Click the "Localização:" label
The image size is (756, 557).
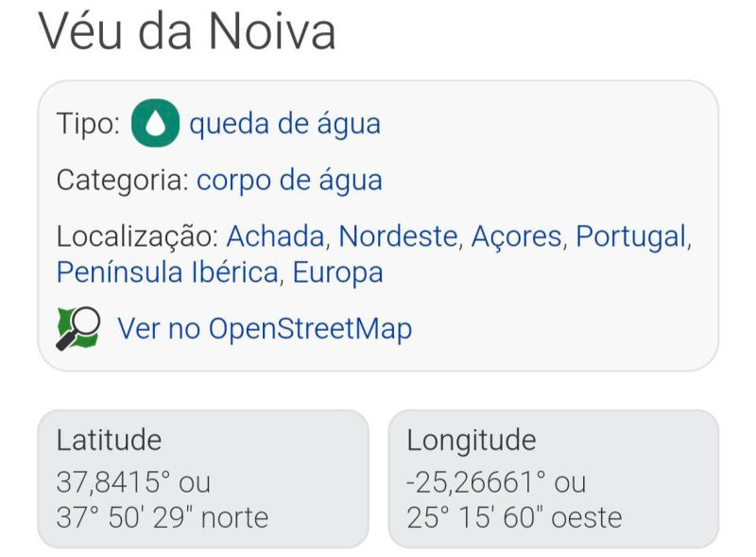(137, 235)
